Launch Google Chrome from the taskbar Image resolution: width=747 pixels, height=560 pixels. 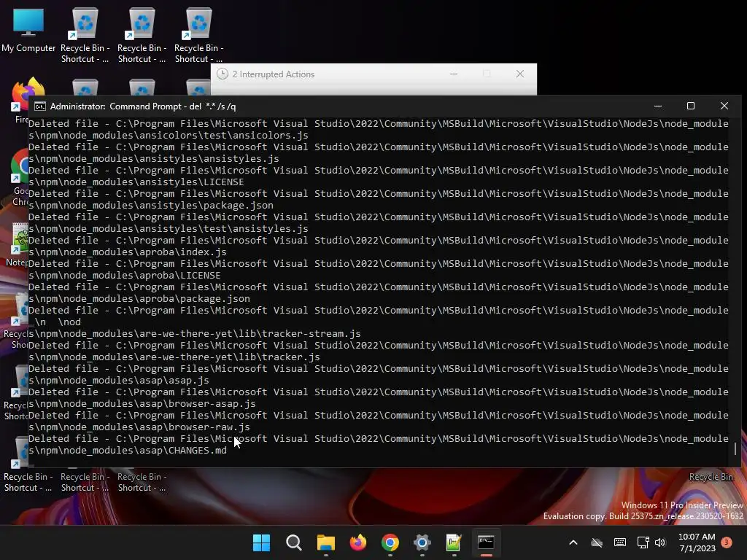[390, 542]
